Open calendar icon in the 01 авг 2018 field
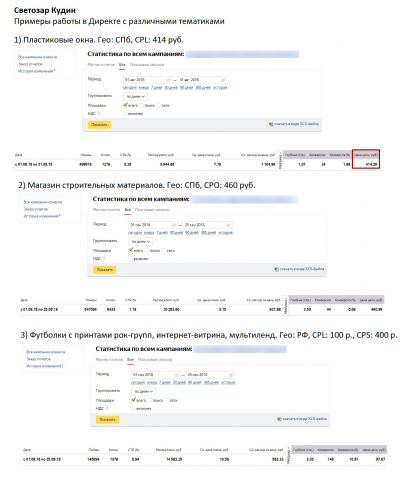Screen dimensions: 411x480 (168, 80)
